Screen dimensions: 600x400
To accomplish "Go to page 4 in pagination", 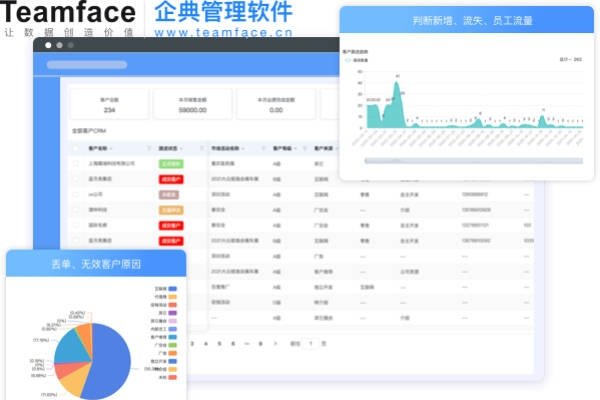I will (206, 344).
